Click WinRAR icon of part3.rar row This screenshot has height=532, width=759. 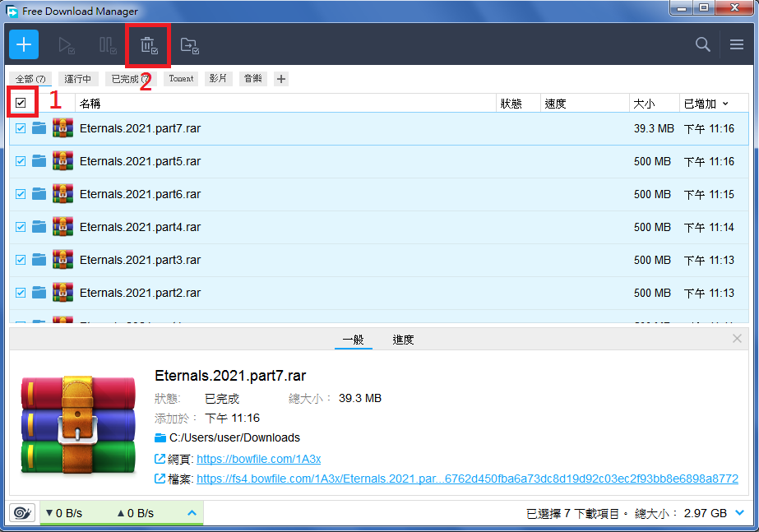tap(63, 260)
